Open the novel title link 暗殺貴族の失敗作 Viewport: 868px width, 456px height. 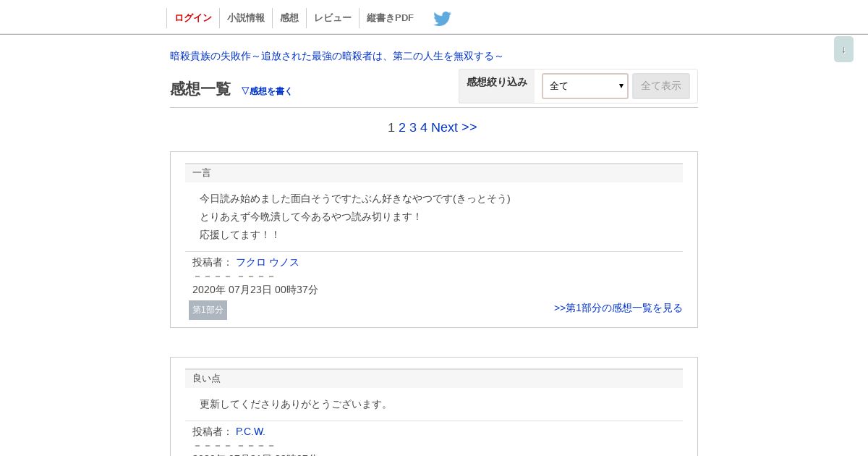(x=336, y=56)
